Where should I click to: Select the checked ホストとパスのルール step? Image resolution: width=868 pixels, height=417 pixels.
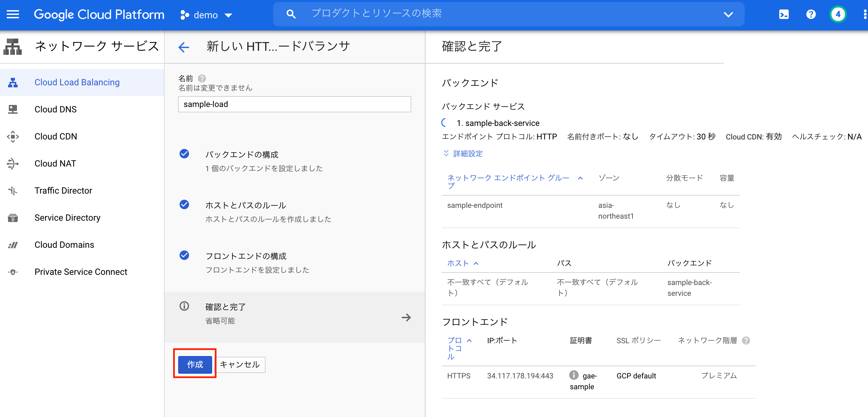coord(245,205)
